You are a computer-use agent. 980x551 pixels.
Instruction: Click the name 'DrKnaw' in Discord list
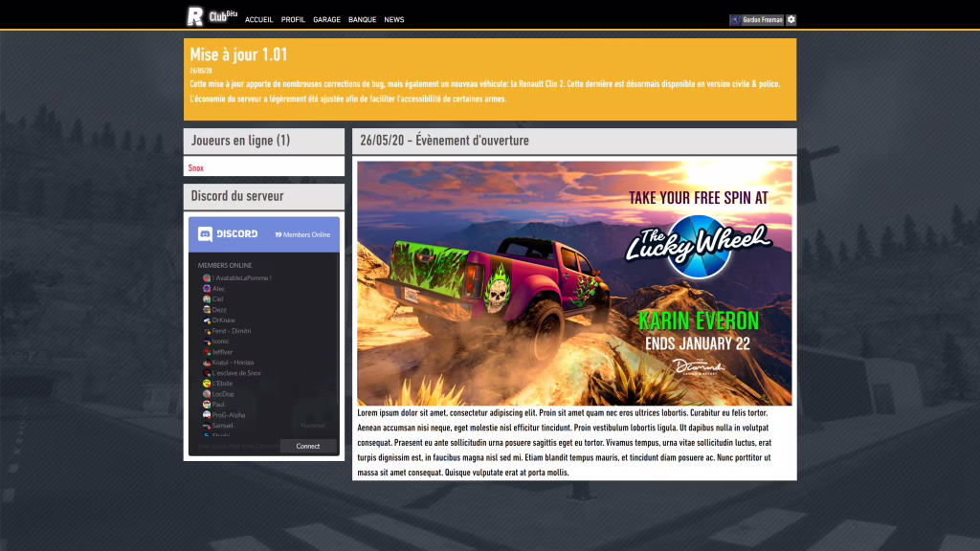223,320
